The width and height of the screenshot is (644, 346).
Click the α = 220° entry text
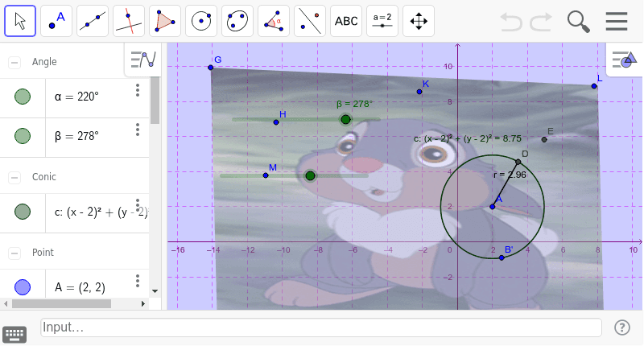76,97
